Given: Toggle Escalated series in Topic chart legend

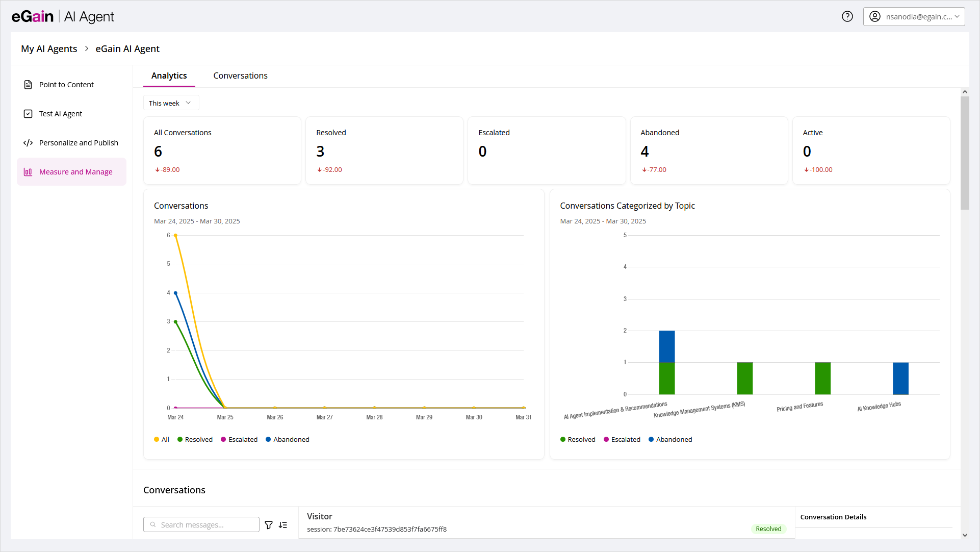Looking at the screenshot, I should pyautogui.click(x=622, y=439).
